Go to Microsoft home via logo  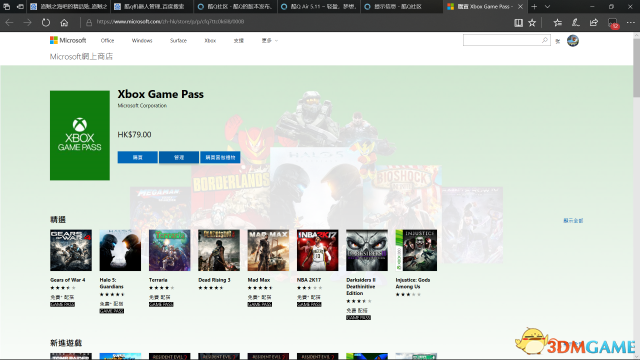coord(68,40)
